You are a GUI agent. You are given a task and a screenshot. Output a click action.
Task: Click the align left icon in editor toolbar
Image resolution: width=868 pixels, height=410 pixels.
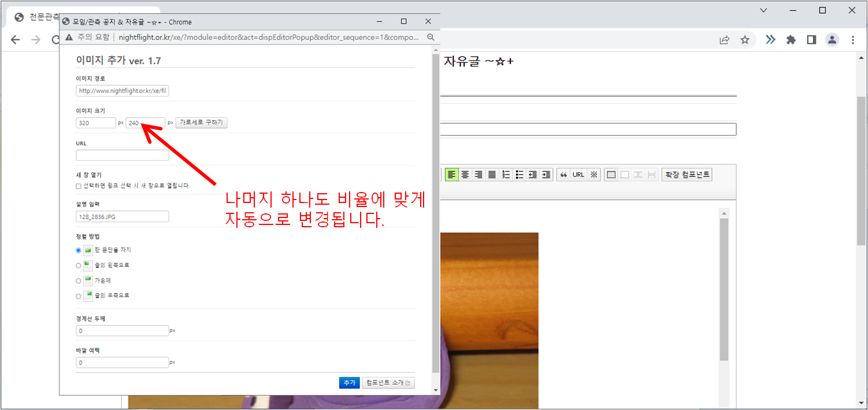[x=452, y=175]
